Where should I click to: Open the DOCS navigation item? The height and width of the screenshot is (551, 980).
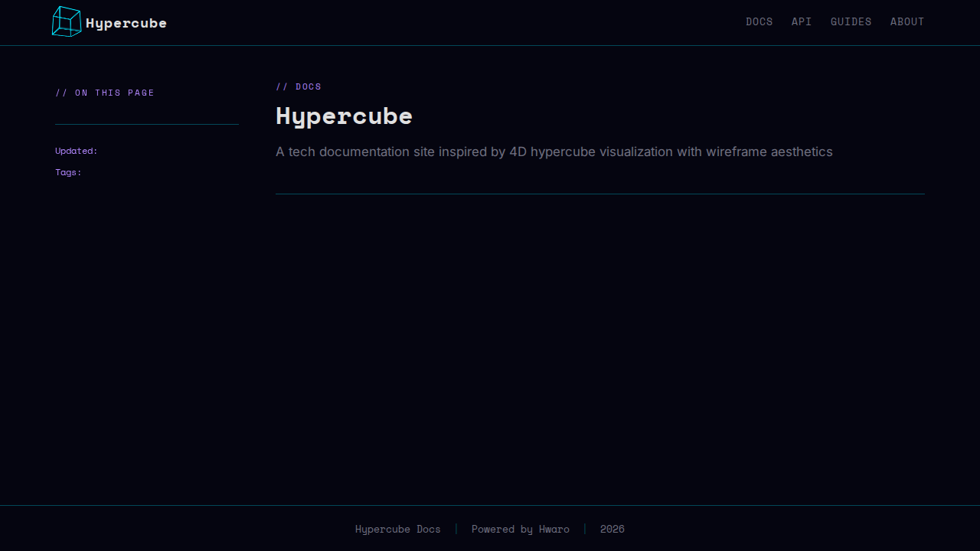tap(759, 21)
